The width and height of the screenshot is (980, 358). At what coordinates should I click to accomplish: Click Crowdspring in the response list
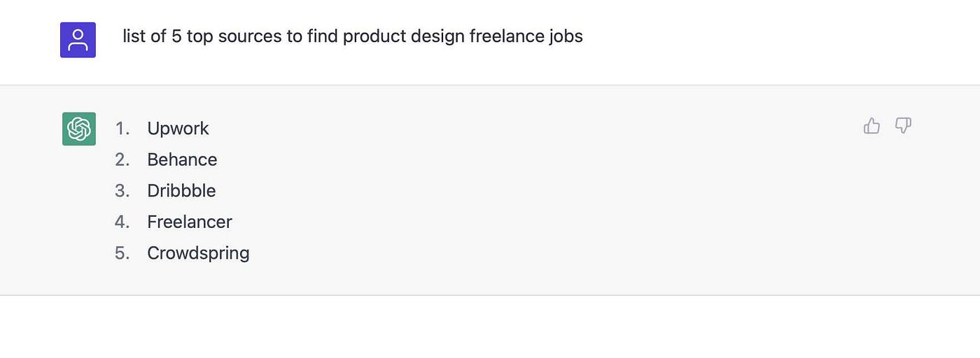point(198,253)
